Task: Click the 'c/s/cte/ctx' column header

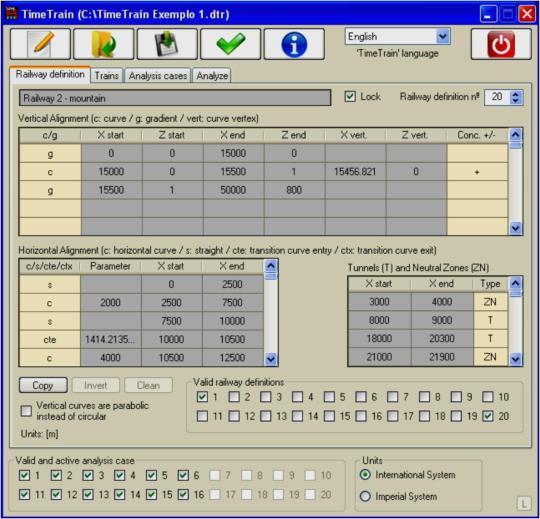Action: [50, 266]
